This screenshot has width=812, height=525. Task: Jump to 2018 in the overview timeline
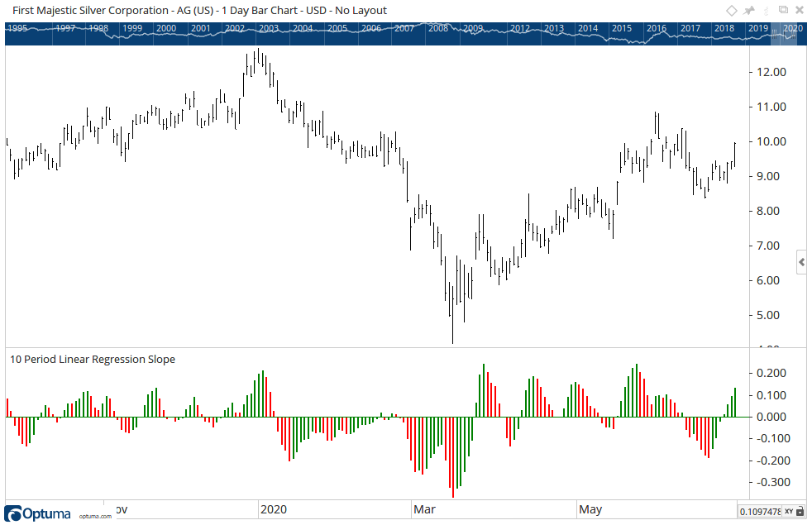click(x=724, y=28)
